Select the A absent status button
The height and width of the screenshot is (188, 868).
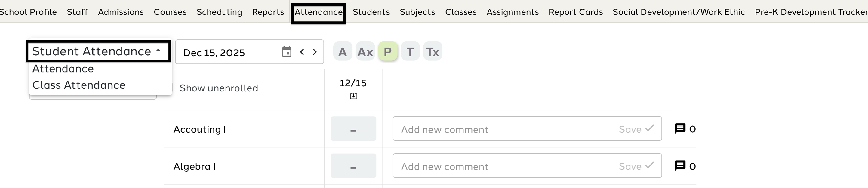coord(342,52)
